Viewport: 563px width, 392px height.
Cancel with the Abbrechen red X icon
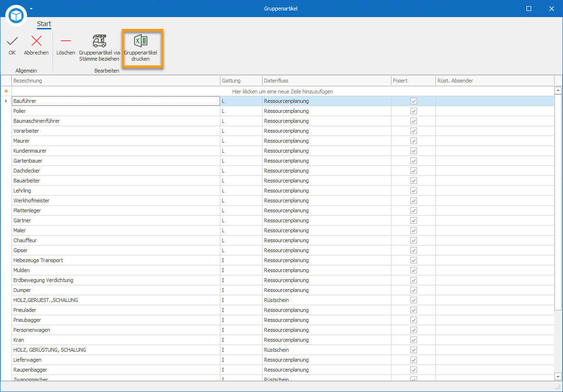click(x=36, y=41)
